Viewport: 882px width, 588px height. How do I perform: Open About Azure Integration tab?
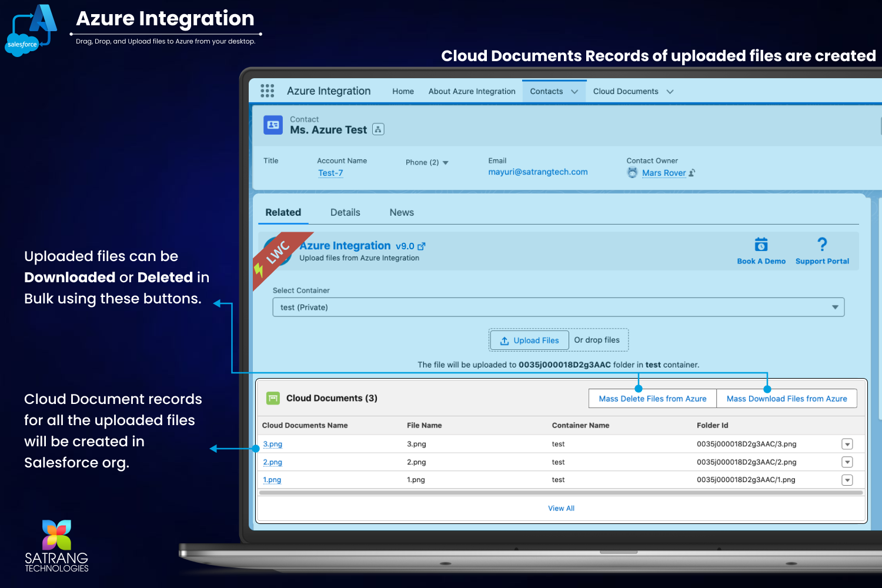pos(472,91)
